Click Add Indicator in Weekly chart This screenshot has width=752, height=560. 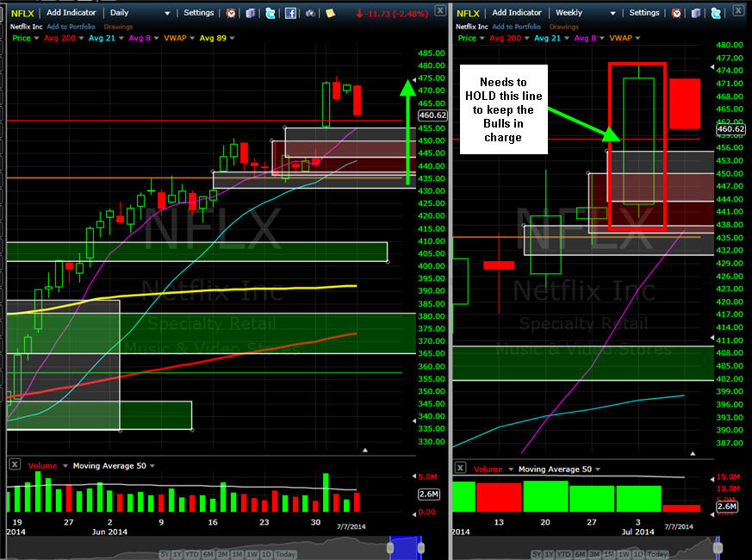[x=517, y=12]
